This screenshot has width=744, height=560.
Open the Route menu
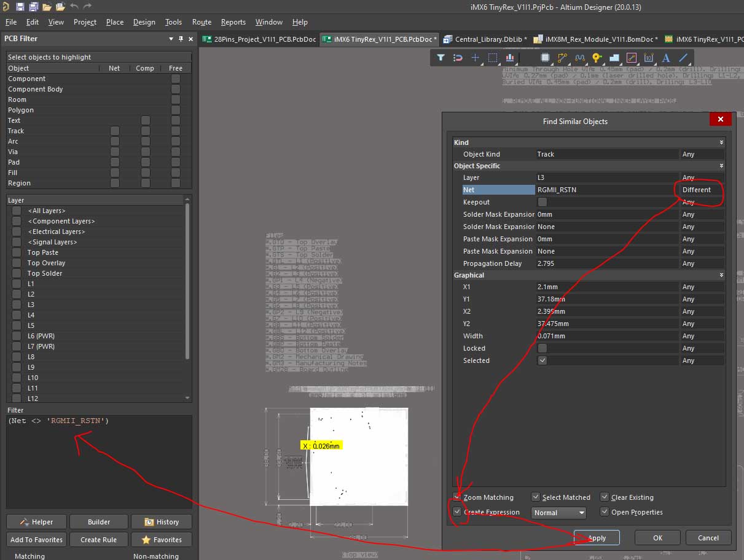tap(202, 22)
